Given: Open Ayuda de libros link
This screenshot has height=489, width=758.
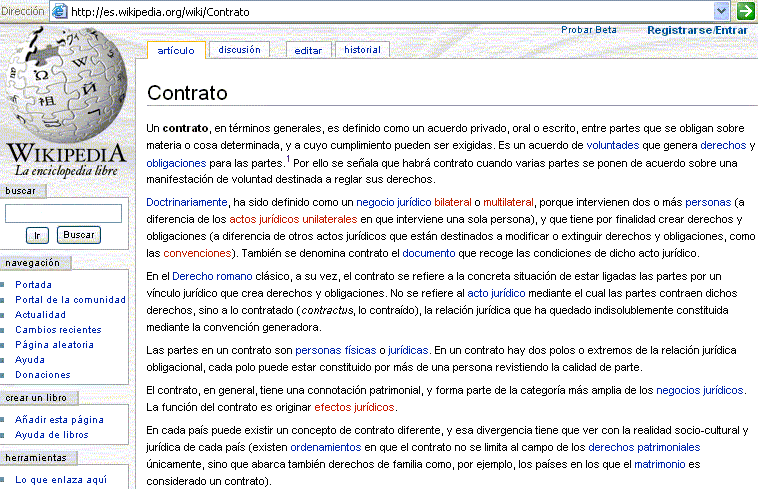Looking at the screenshot, I should coord(51,434).
